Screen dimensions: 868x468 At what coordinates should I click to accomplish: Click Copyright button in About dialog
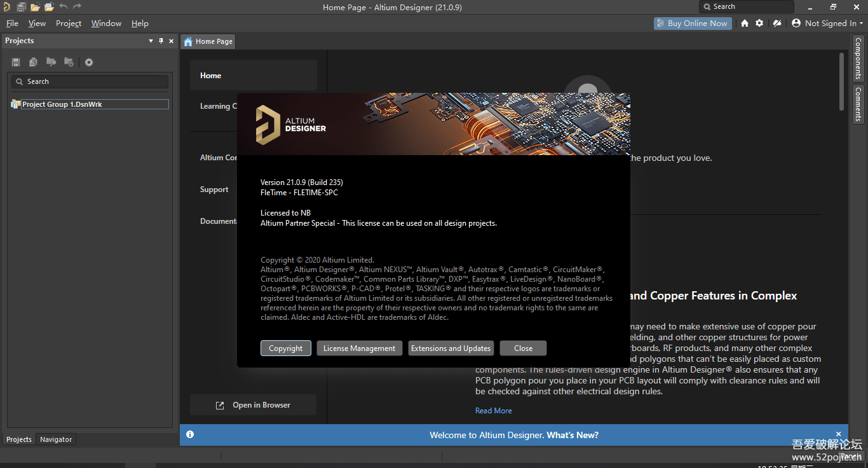pyautogui.click(x=285, y=348)
